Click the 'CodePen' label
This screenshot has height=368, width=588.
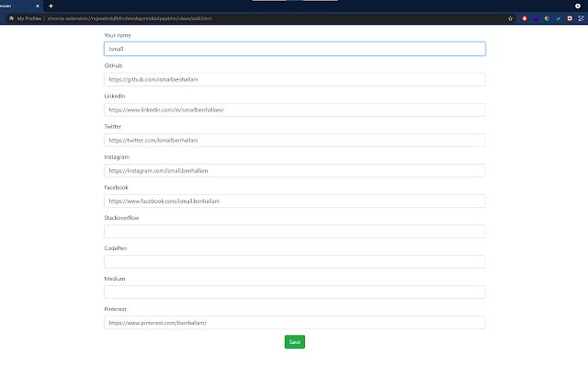116,248
